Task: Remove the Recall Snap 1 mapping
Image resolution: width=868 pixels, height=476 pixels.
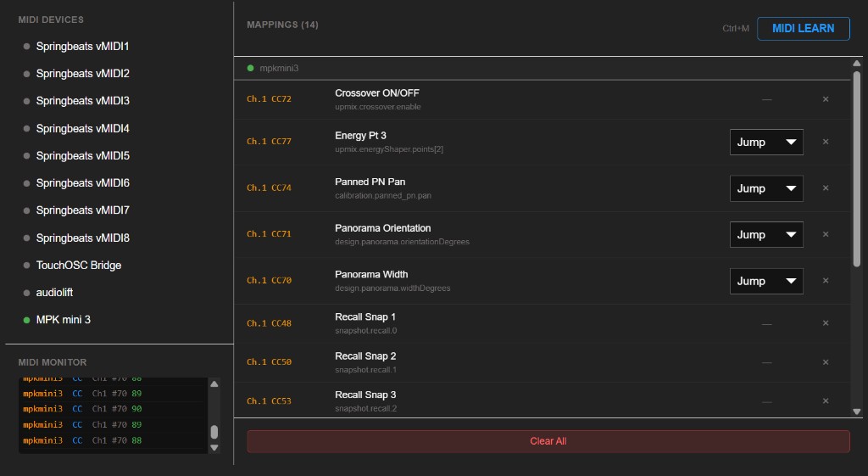Action: 826,323
